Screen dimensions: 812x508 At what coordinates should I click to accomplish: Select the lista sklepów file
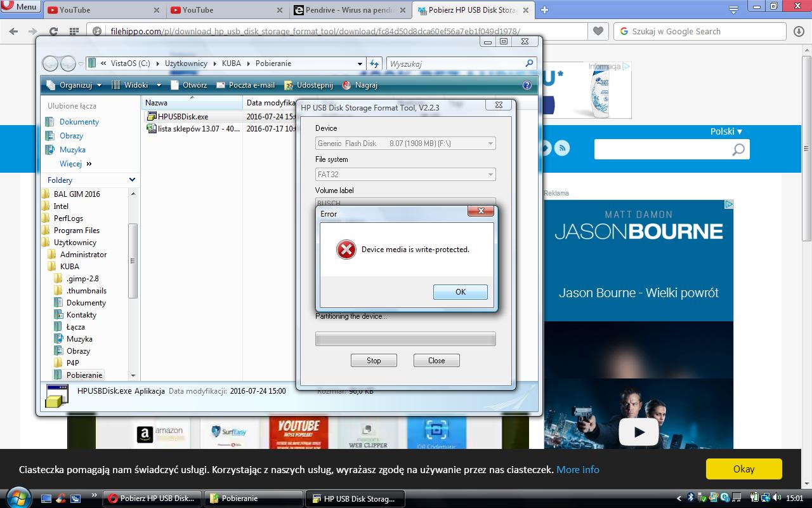click(x=193, y=129)
